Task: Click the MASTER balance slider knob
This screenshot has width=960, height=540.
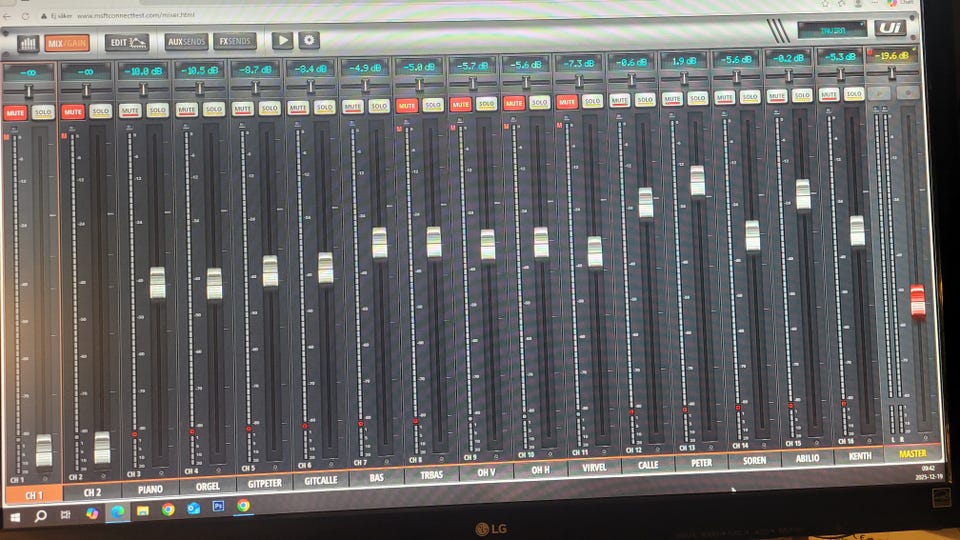Action: 892,73
